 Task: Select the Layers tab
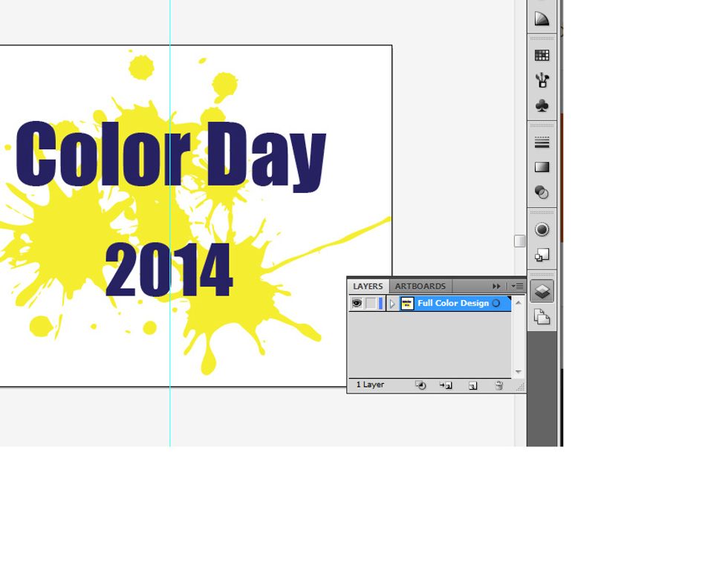[368, 286]
